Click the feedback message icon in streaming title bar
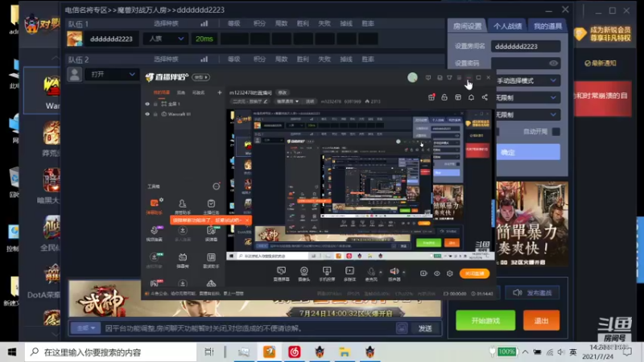 click(428, 77)
